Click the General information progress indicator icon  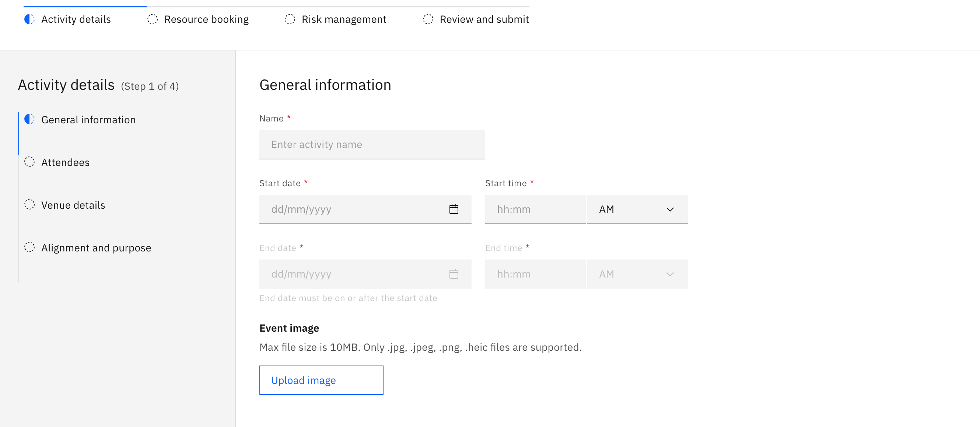[29, 119]
